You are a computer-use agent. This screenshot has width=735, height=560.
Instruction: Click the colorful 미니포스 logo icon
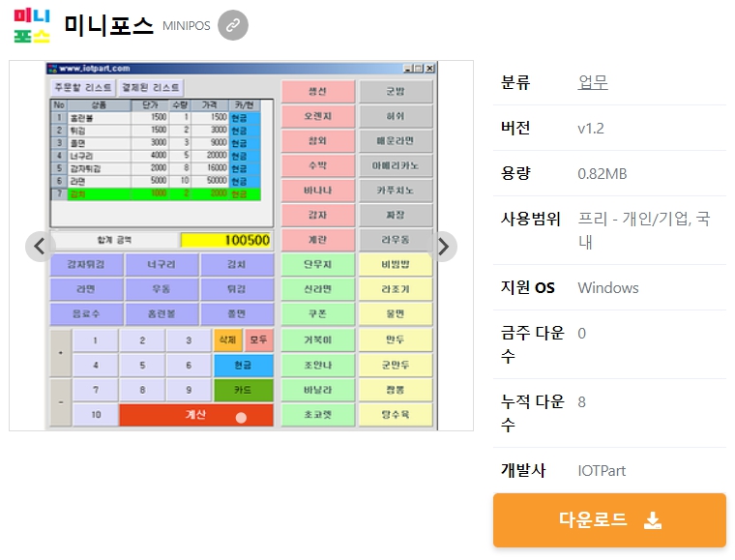pos(32,25)
